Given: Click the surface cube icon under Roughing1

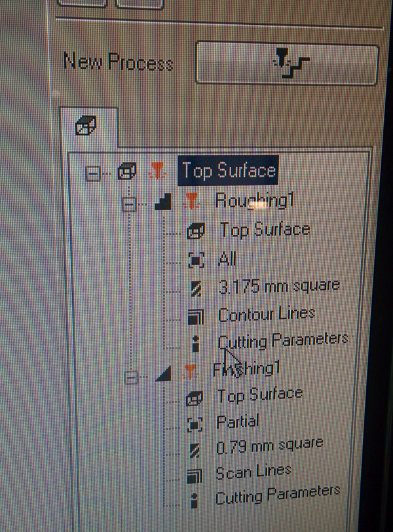Looking at the screenshot, I should point(196,231).
